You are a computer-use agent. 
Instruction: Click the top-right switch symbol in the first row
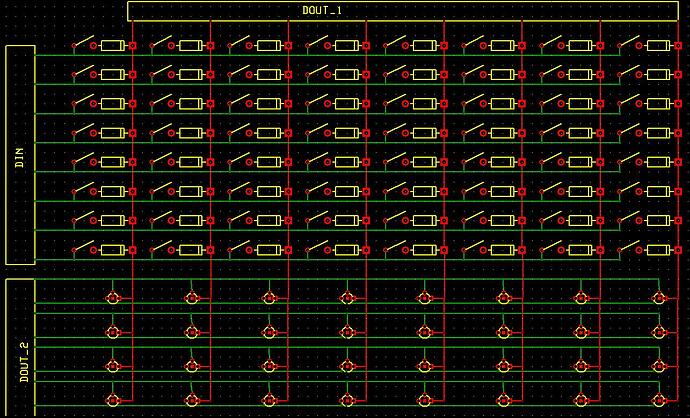coord(629,42)
